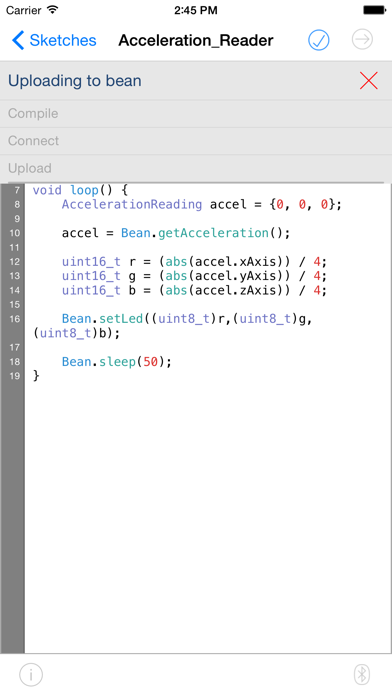This screenshot has height=696, width=392.
Task: Place cursor on Bean.sleep(50) line
Action: coord(116,362)
